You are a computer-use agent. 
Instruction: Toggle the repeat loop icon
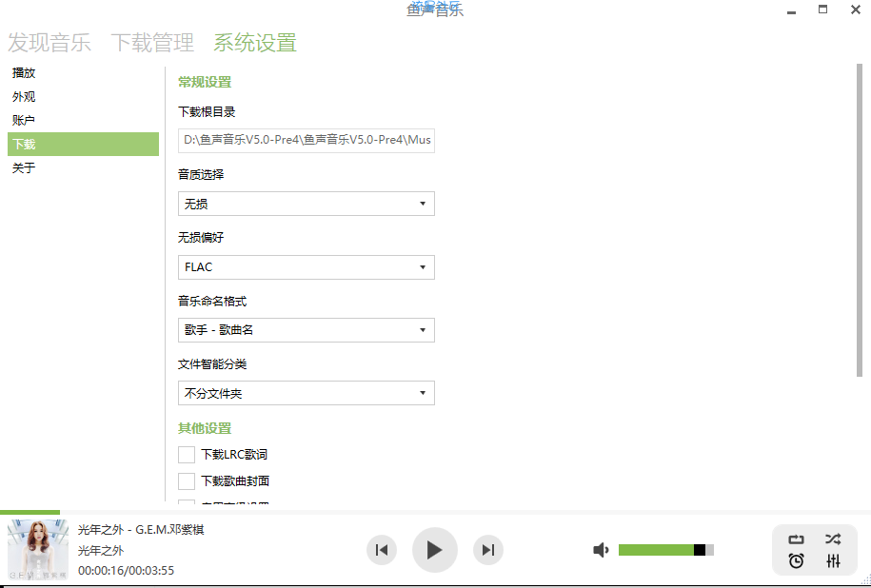click(x=796, y=539)
